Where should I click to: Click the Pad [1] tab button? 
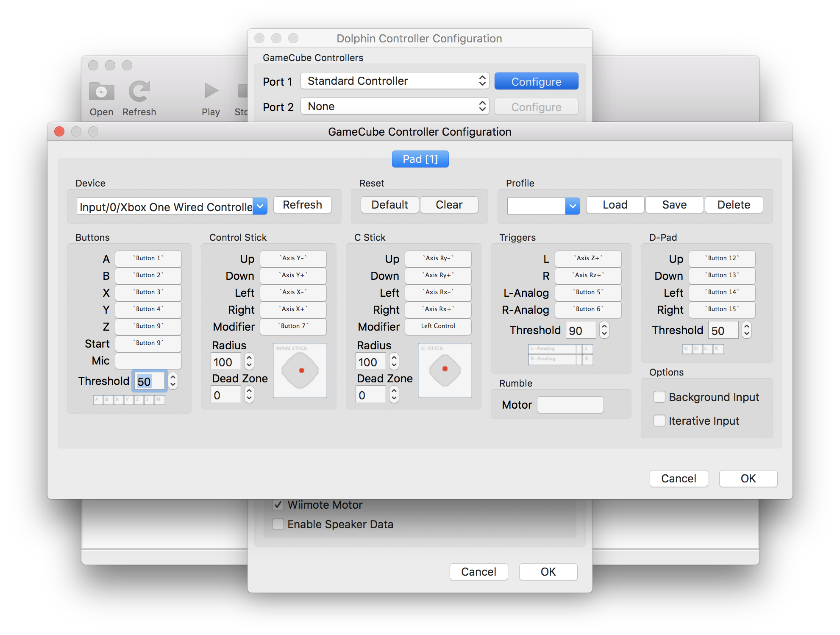tap(421, 159)
